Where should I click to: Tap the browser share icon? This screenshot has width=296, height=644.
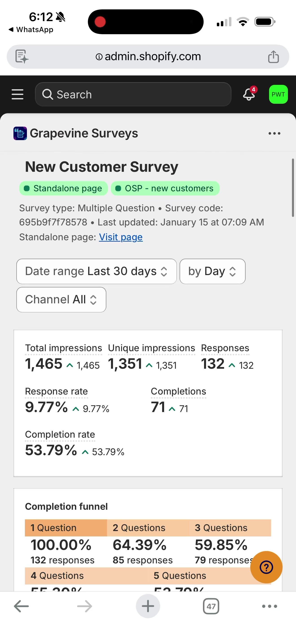(273, 57)
